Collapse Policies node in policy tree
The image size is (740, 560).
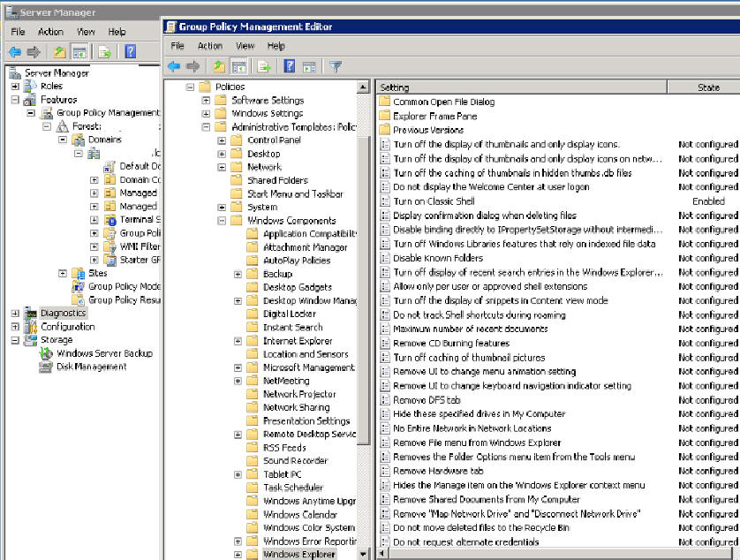(190, 87)
